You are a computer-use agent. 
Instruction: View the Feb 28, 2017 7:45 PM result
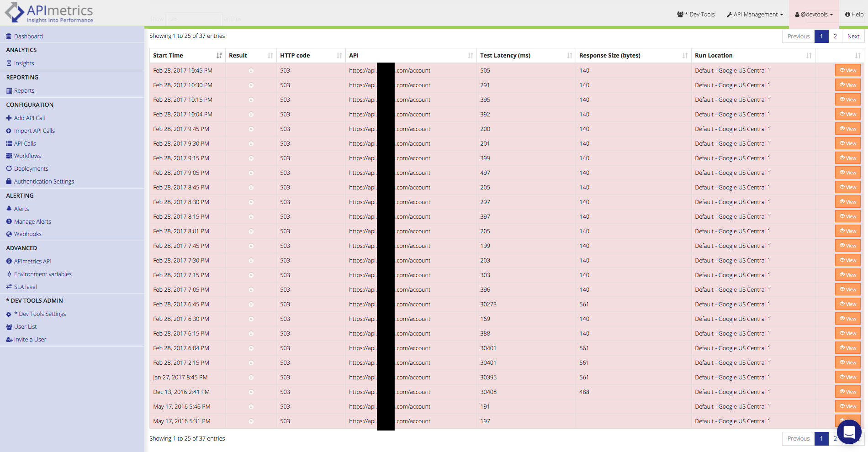848,246
